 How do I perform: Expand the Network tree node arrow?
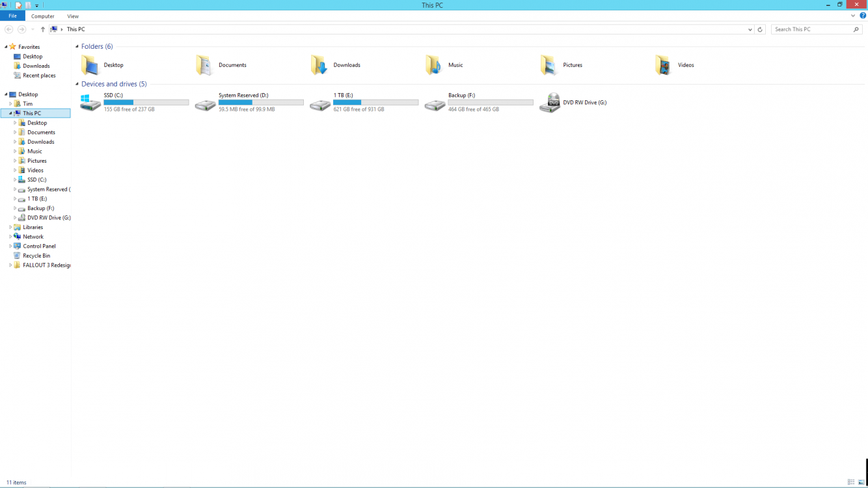click(10, 237)
